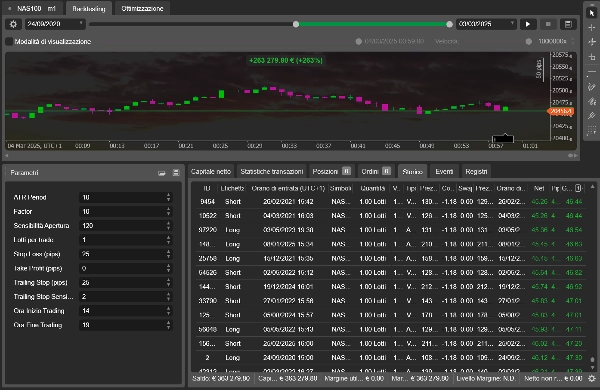
Task: Select history row with ID 25758
Action: pyautogui.click(x=390, y=259)
